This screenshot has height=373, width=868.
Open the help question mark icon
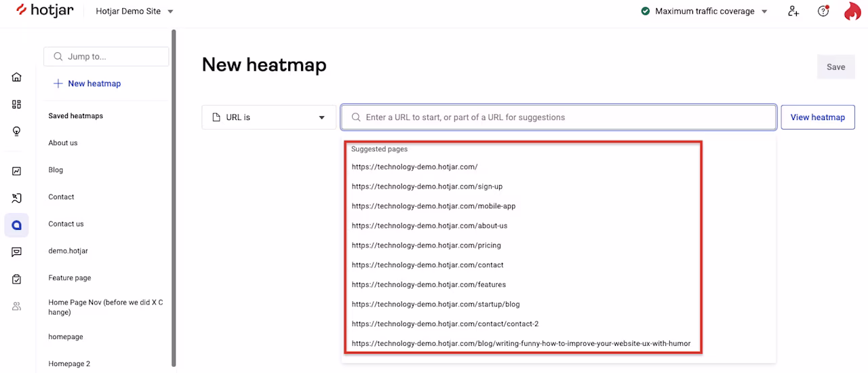(823, 12)
